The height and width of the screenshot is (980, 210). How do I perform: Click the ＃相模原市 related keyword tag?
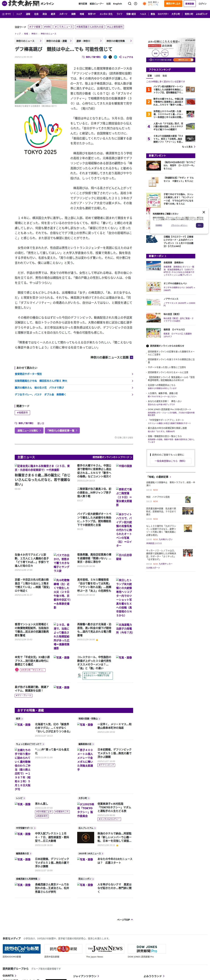point(22,413)
